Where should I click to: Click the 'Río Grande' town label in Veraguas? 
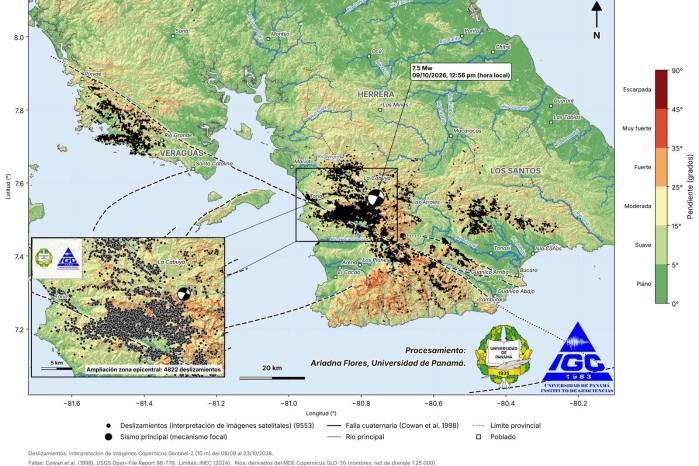pos(178,135)
